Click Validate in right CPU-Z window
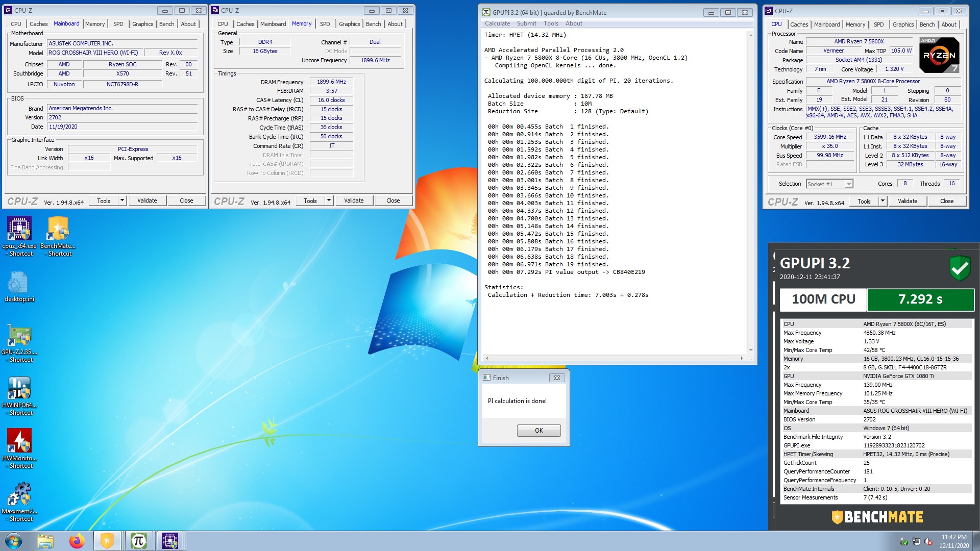Screen dimensions: 980x551 coord(908,201)
